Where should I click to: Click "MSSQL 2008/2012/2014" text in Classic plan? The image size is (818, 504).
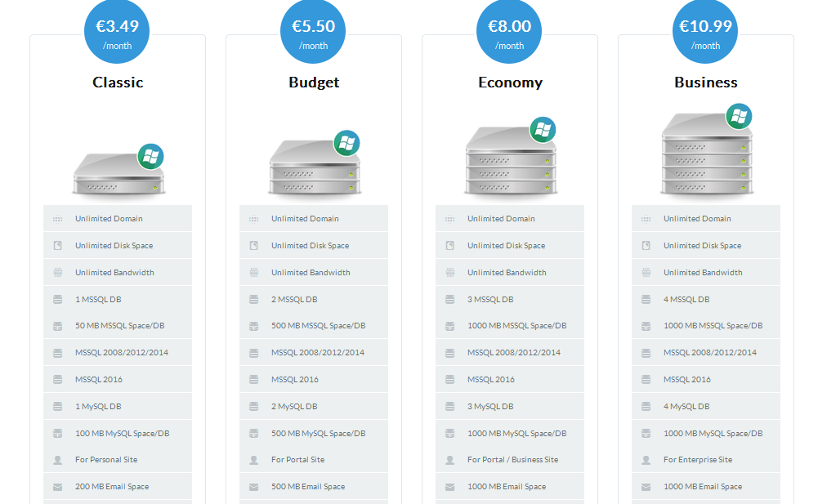point(122,353)
